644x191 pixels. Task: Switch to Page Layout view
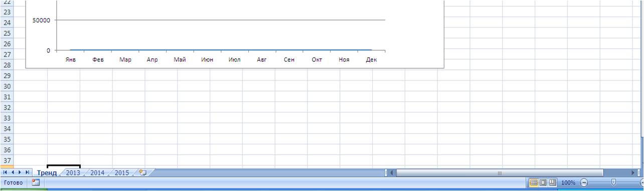543,182
